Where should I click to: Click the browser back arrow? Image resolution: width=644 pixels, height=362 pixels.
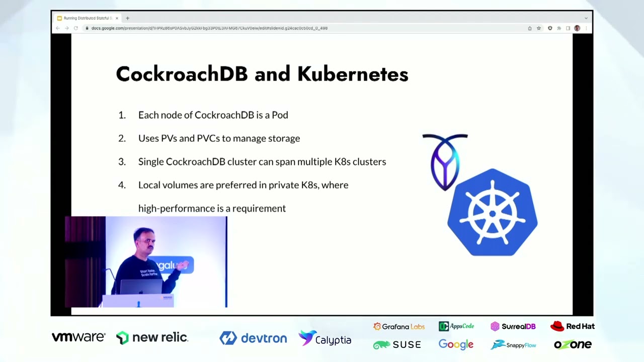pos(58,28)
